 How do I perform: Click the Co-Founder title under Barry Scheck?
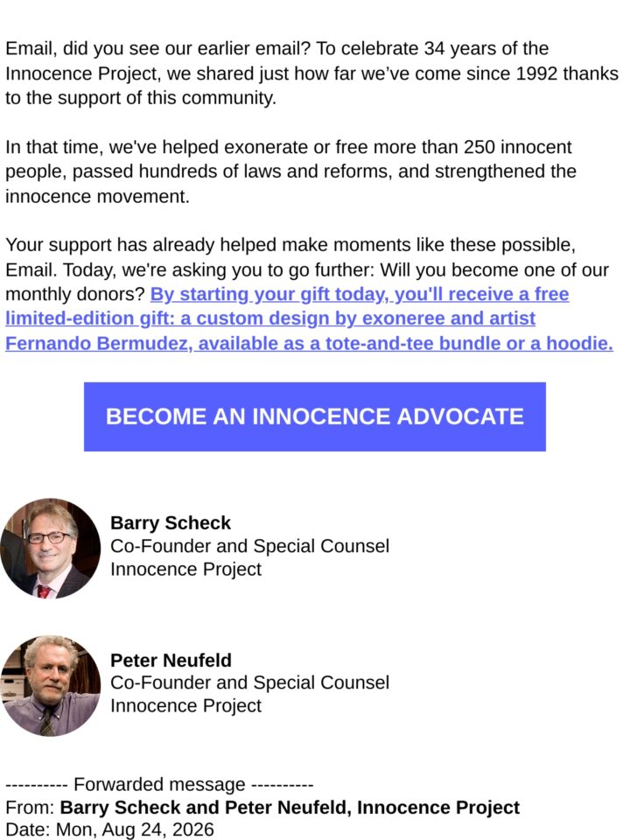[x=249, y=546]
